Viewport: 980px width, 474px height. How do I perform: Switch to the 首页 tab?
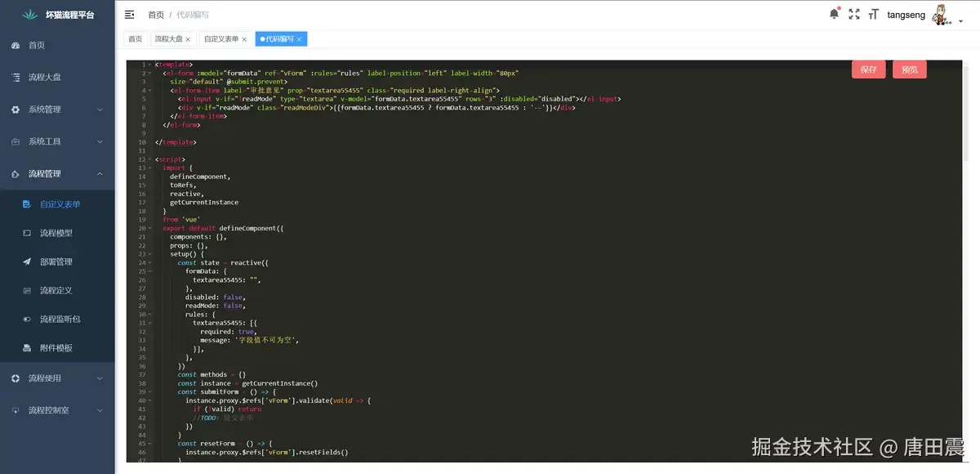tap(136, 38)
